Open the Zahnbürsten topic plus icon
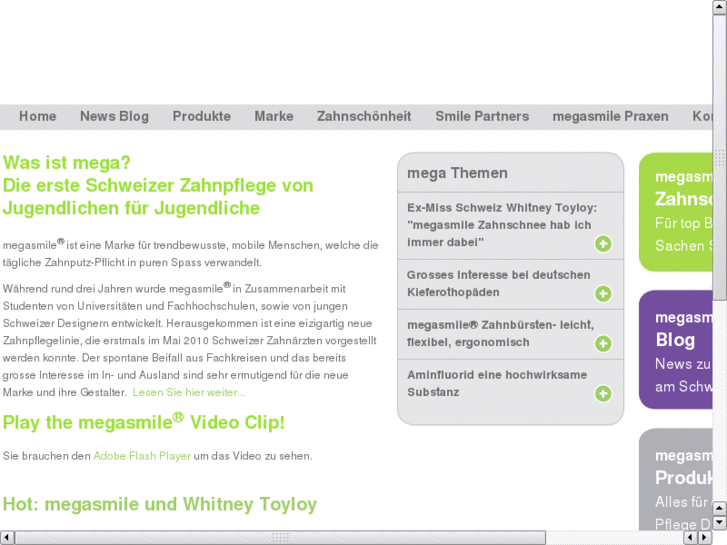The width and height of the screenshot is (727, 545). pos(603,344)
